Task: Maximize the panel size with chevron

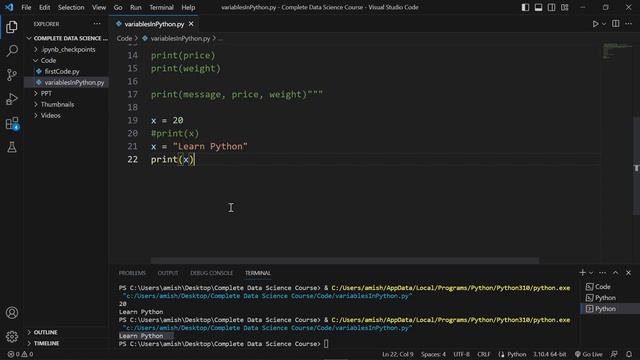Action: coord(616,273)
